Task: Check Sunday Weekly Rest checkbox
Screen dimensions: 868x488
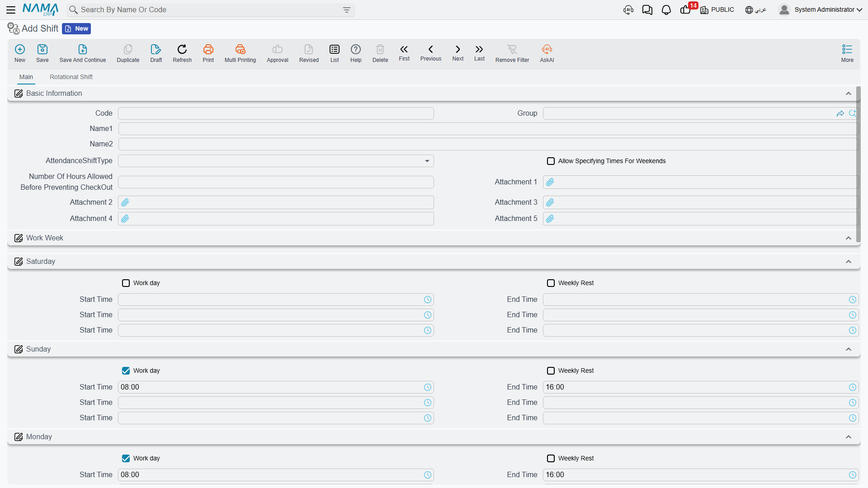Action: tap(551, 371)
